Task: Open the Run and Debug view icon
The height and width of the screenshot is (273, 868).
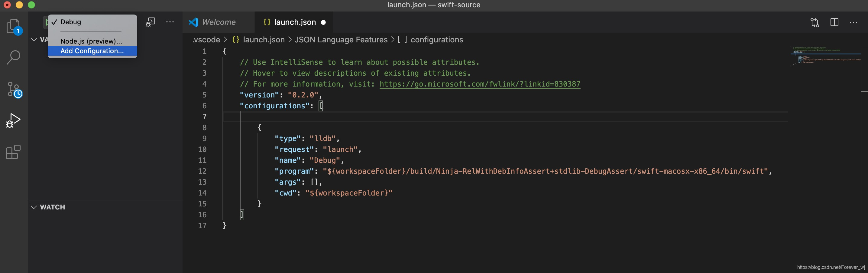Action: click(14, 120)
